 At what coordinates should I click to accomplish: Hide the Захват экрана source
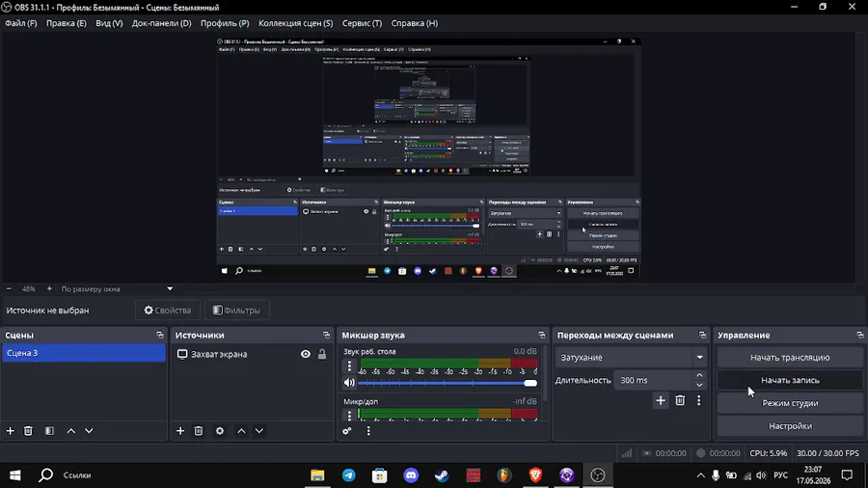coord(306,354)
